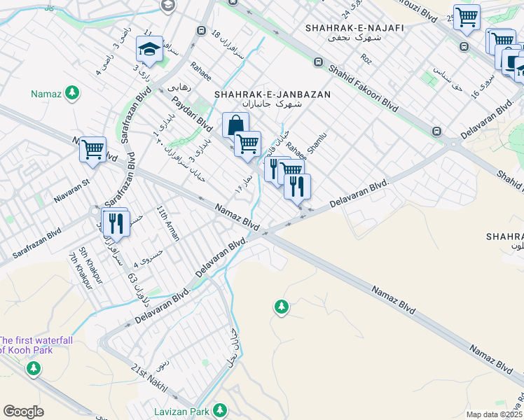The image size is (524, 420).
Task: Select the unlabeled park icon south of Namaz Blvd
Action: (281, 307)
